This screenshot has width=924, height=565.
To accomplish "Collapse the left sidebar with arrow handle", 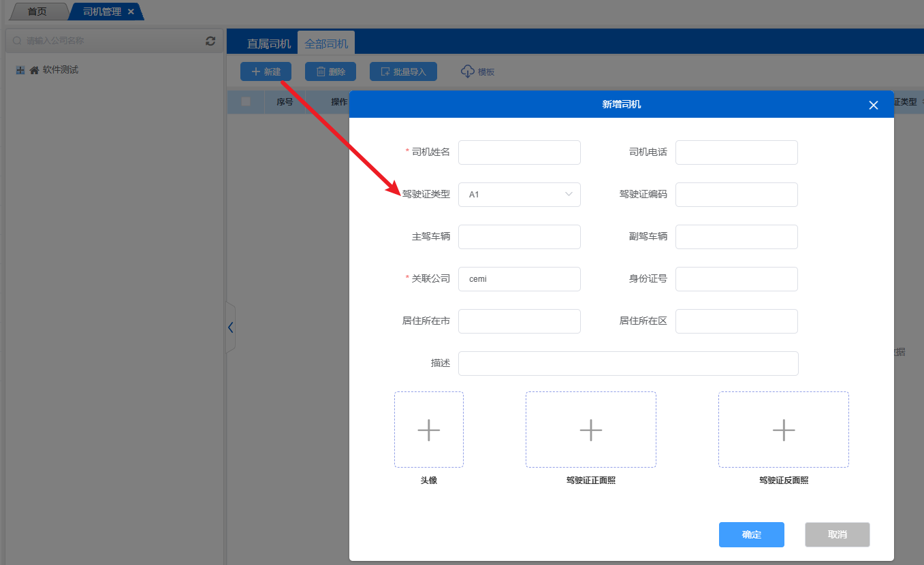I will [230, 327].
